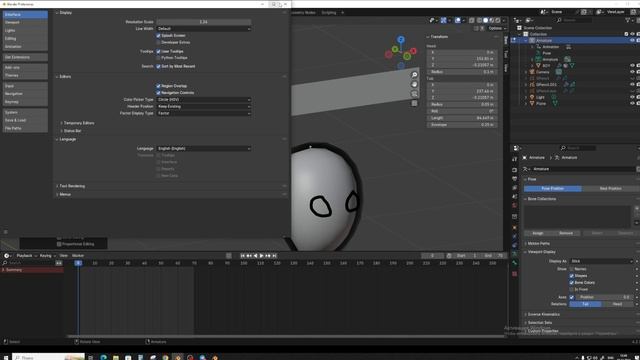Jump to the timeline end frame

point(275,256)
